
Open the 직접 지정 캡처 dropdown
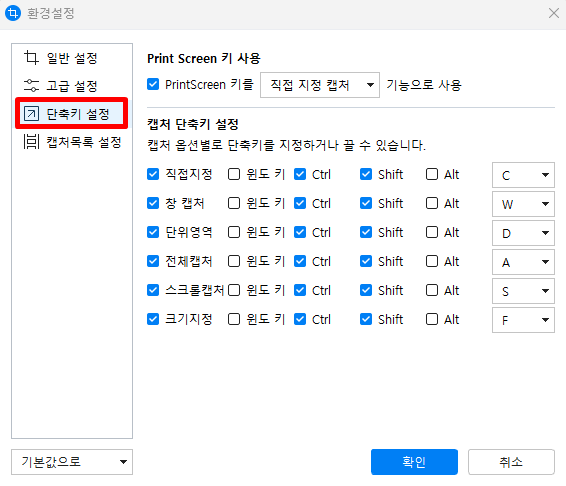320,85
